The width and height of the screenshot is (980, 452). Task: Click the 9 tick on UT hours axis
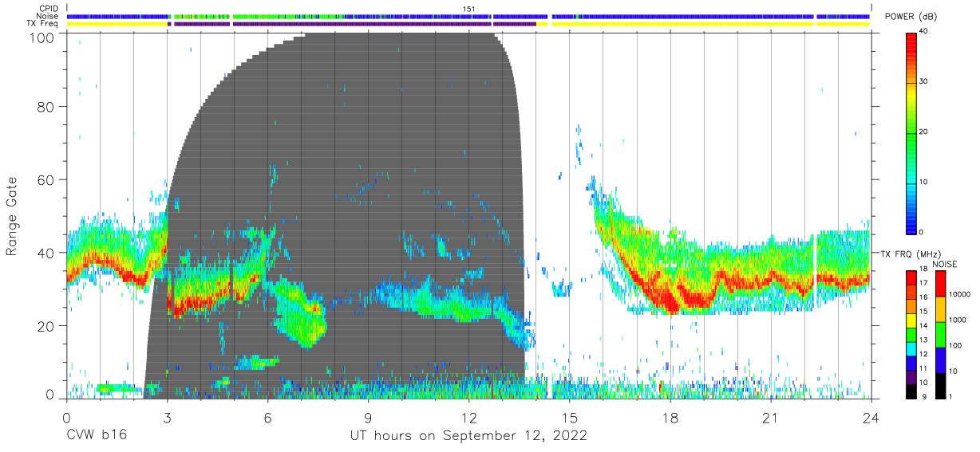point(368,416)
